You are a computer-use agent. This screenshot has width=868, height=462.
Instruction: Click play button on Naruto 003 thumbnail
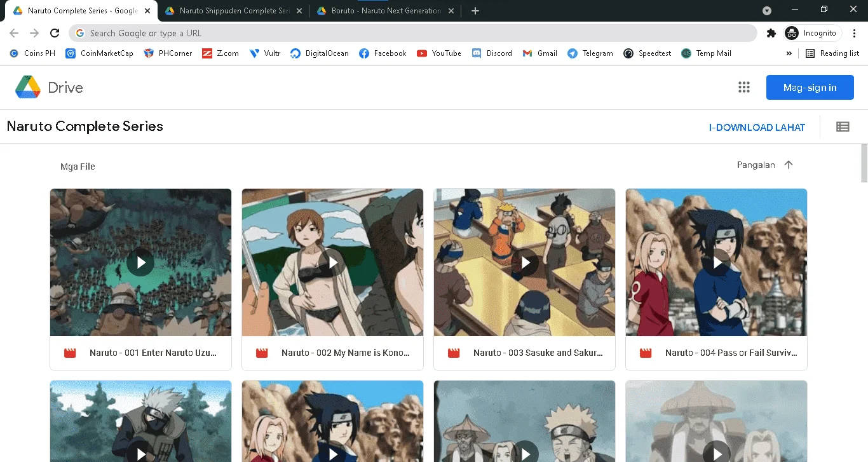524,262
